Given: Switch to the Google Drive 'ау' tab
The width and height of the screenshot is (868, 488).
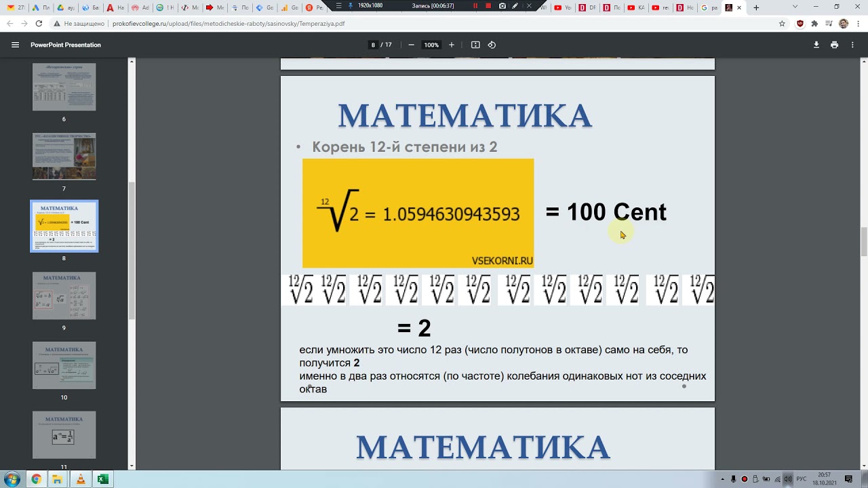Looking at the screenshot, I should 65,7.
